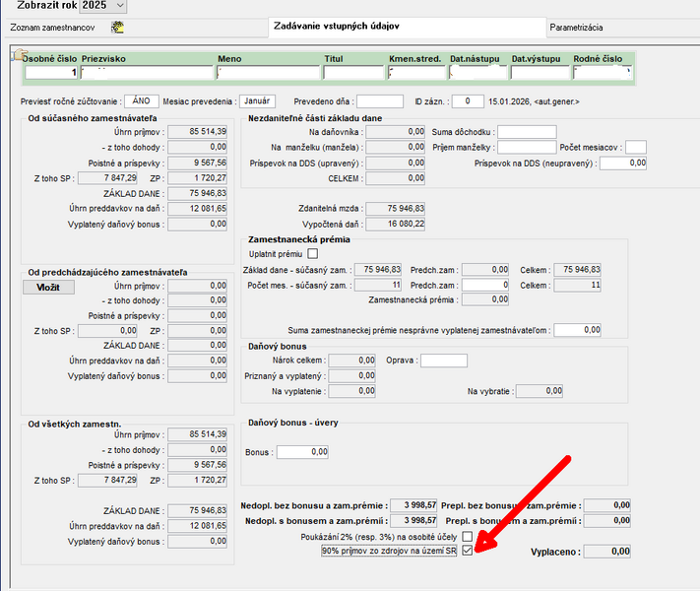Click Úhrn preddavkov na daň 12 081,65 current employer
The height and width of the screenshot is (591, 700).
pos(197,209)
